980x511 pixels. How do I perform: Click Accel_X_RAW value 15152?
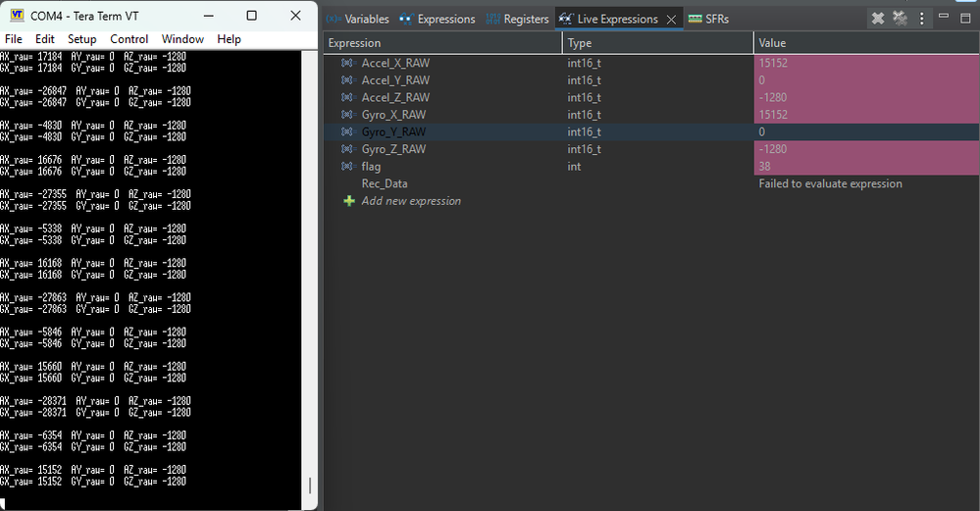click(x=773, y=63)
